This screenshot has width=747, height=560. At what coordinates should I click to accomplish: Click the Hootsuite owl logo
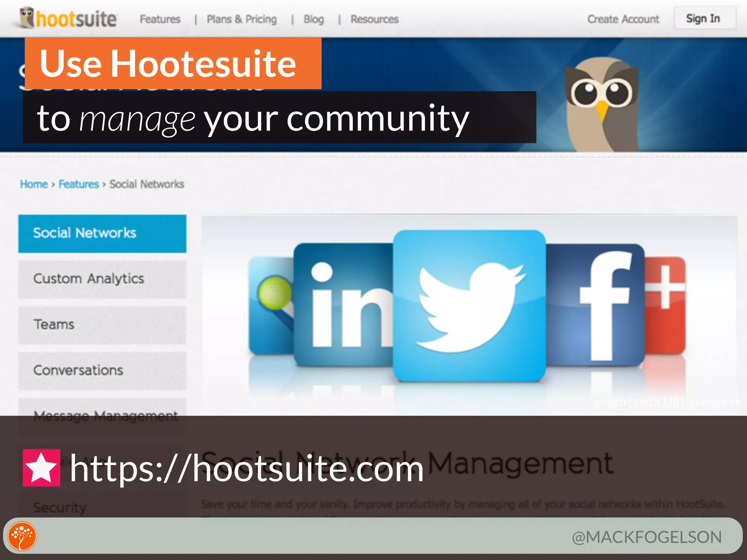pyautogui.click(x=68, y=18)
